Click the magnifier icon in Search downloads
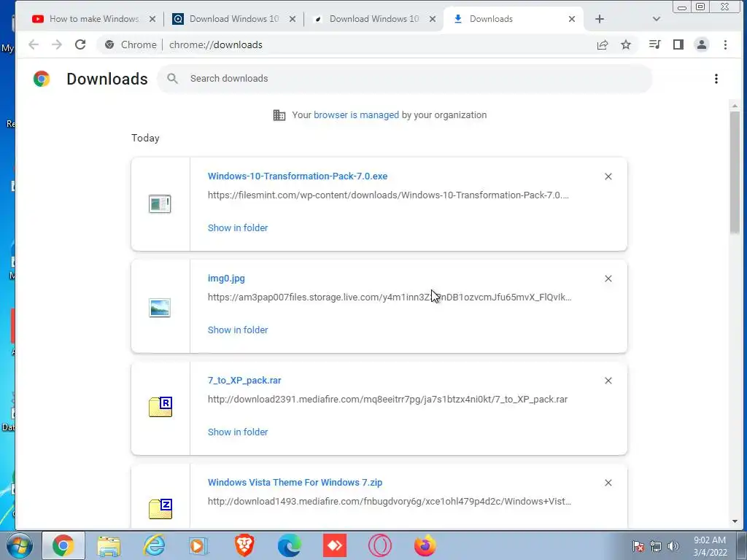The width and height of the screenshot is (747, 560). 172,79
